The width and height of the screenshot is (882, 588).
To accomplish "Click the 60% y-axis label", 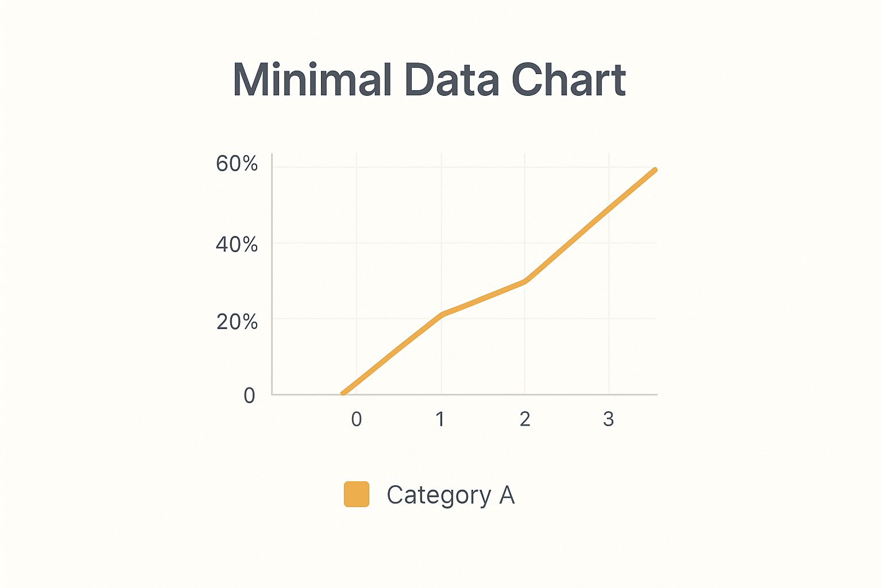I will coord(237,164).
